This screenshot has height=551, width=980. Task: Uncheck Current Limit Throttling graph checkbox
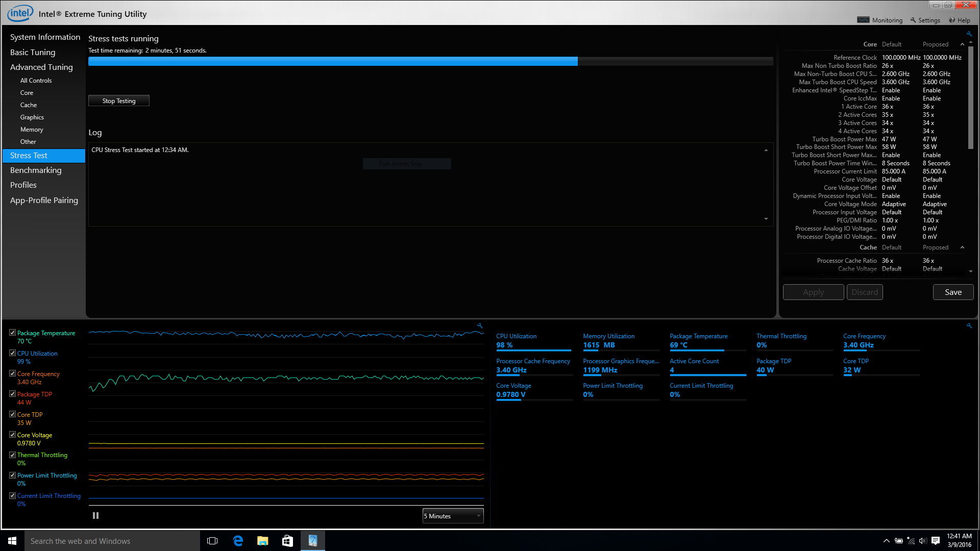click(12, 495)
